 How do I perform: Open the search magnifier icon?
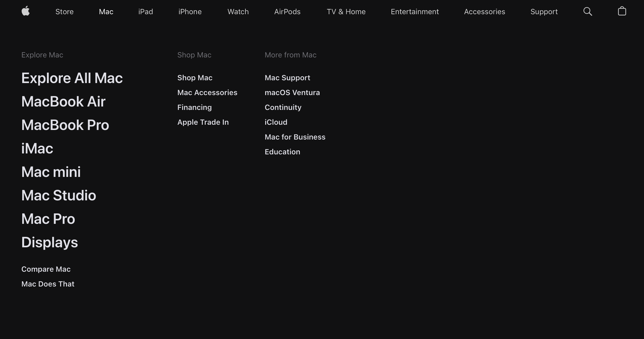pos(588,12)
